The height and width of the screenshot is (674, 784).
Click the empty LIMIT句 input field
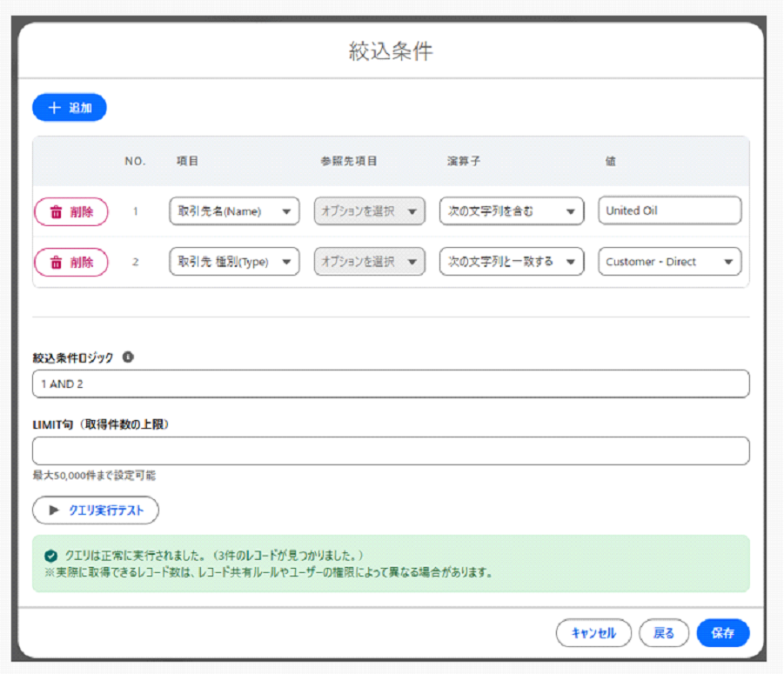pos(391,450)
